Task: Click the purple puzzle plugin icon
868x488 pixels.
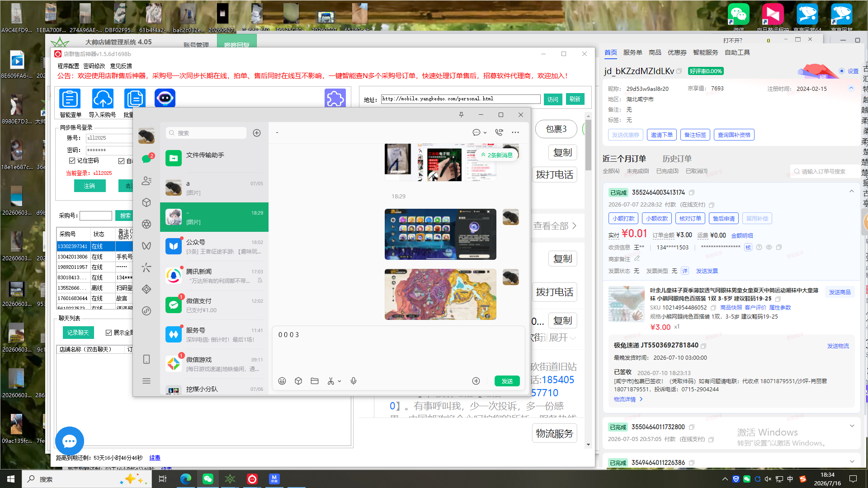Action: click(x=335, y=98)
